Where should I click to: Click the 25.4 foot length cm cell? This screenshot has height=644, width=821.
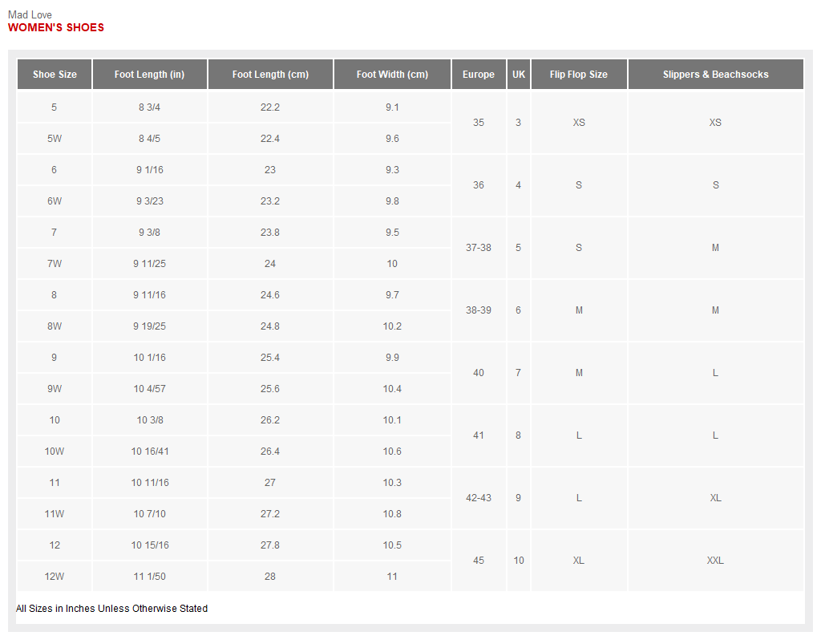pyautogui.click(x=270, y=358)
